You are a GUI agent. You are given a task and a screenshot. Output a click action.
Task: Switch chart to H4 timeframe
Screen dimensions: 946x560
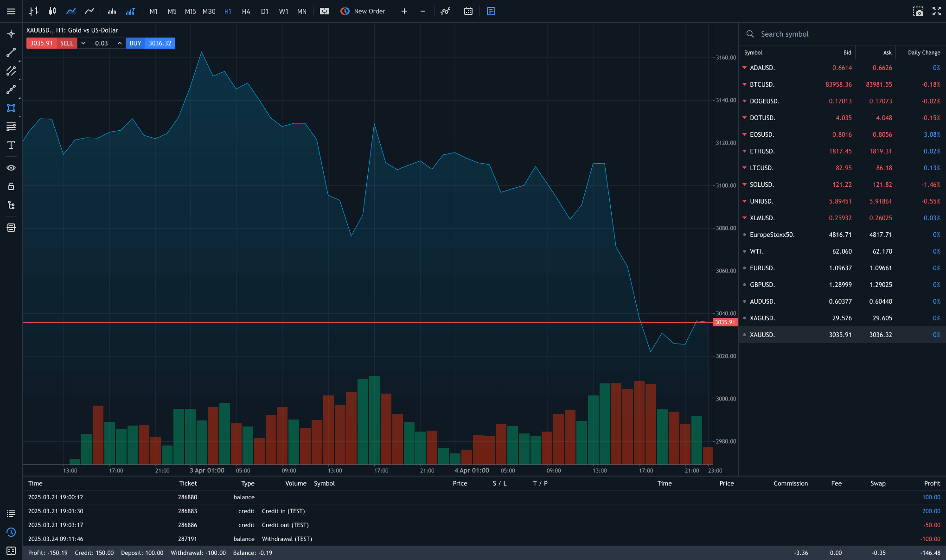[x=246, y=11]
